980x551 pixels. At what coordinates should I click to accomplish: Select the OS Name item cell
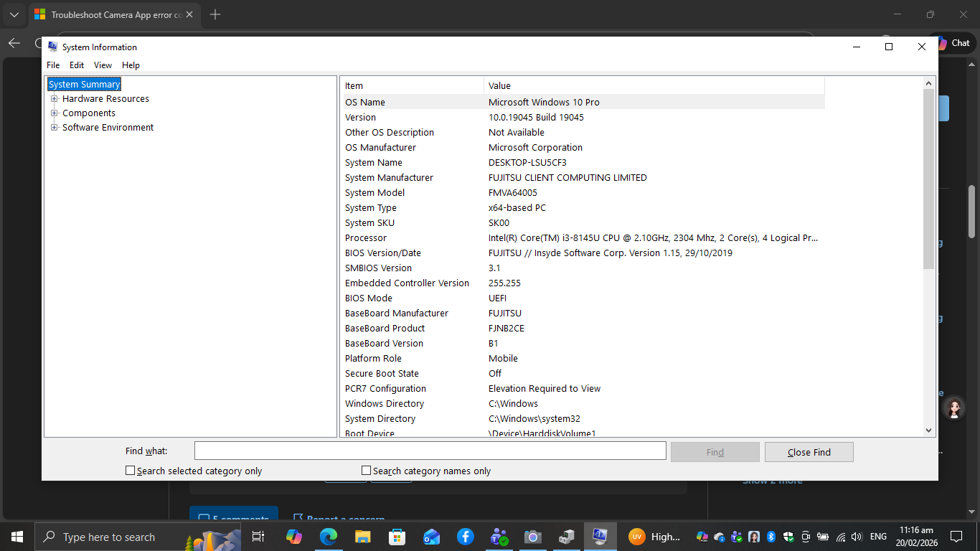point(365,102)
